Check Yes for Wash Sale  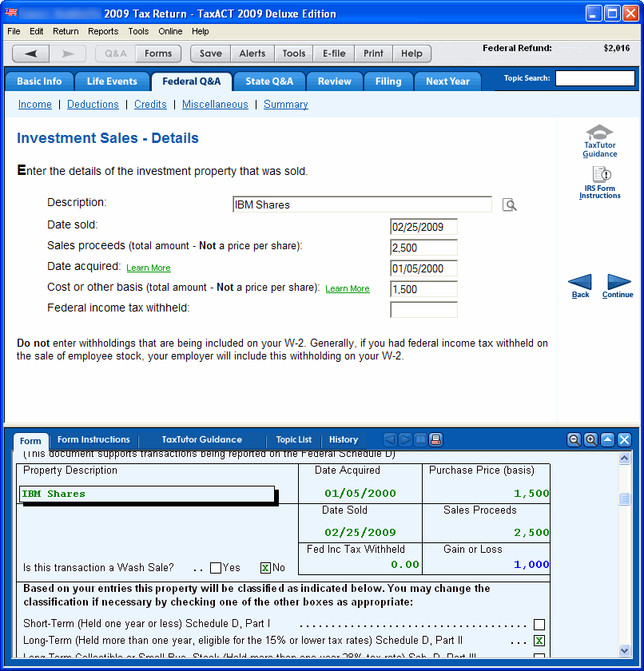pyautogui.click(x=216, y=568)
